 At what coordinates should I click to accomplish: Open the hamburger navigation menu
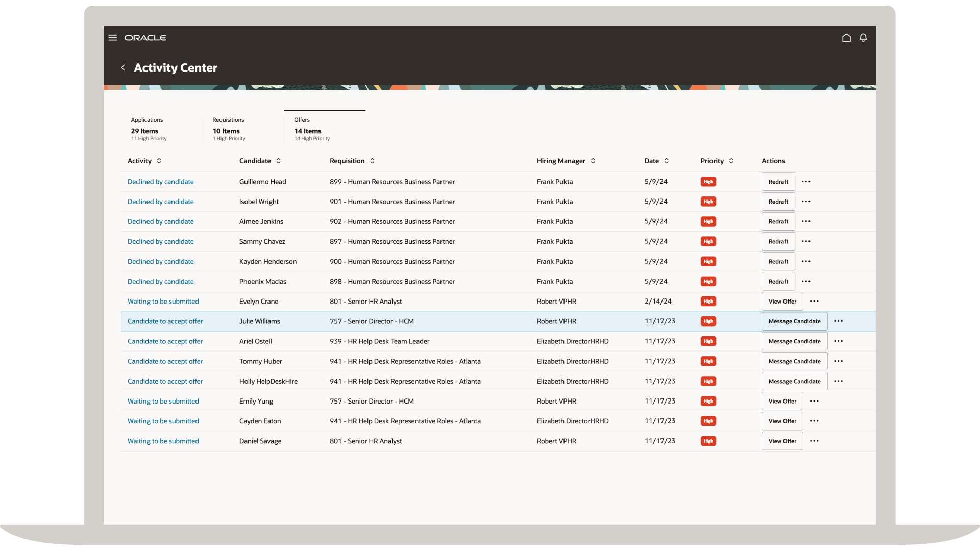113,38
